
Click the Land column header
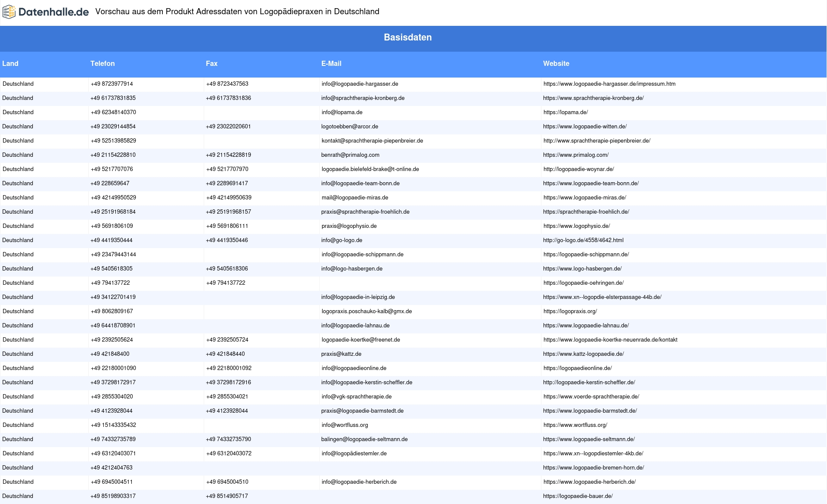[x=10, y=63]
